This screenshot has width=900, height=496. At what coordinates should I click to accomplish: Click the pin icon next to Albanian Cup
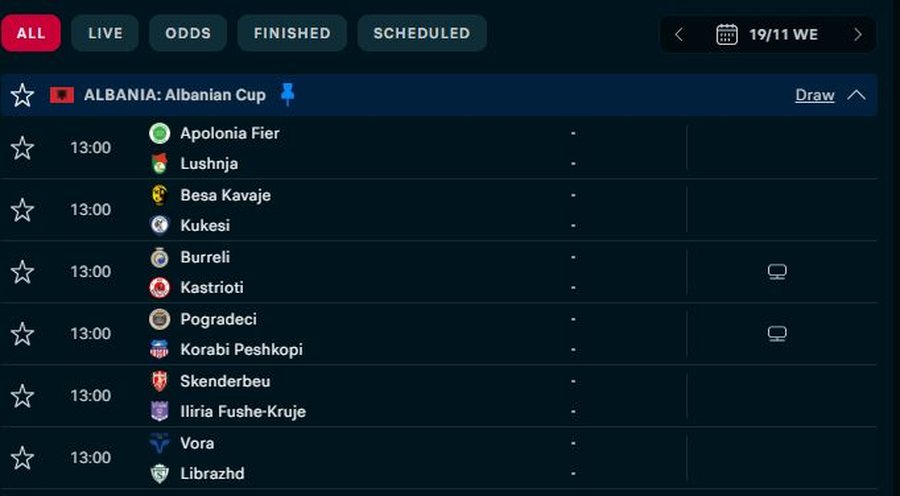288,94
